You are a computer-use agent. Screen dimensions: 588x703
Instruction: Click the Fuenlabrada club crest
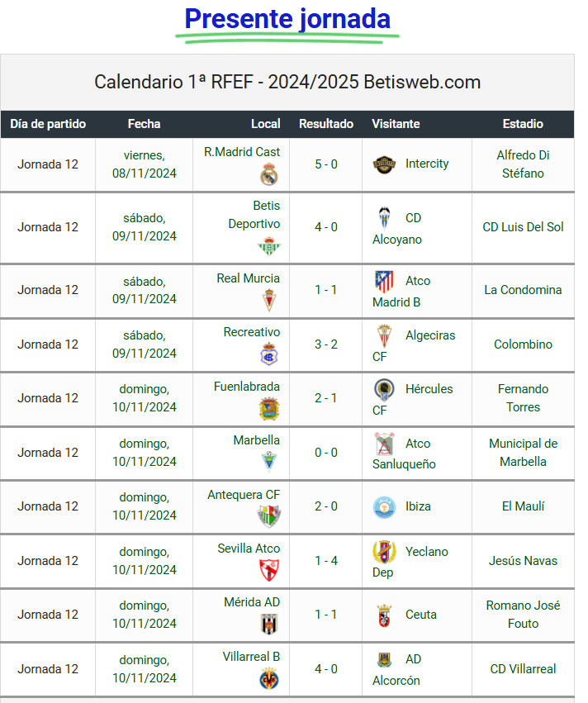click(269, 408)
